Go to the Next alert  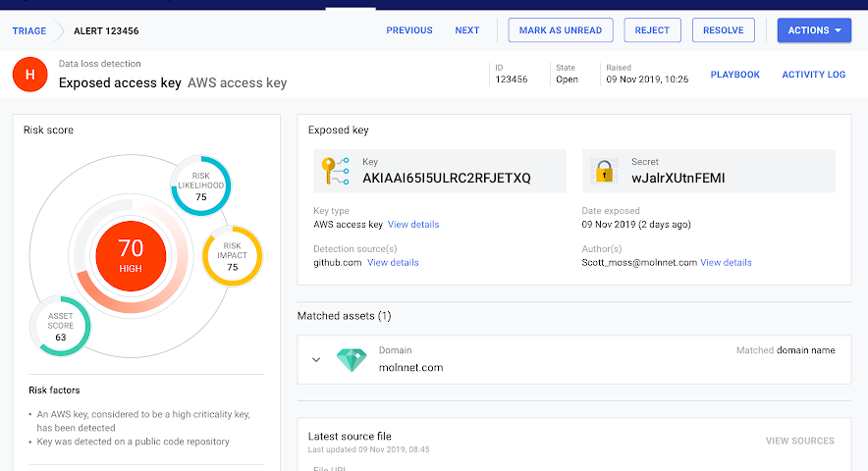tap(467, 30)
